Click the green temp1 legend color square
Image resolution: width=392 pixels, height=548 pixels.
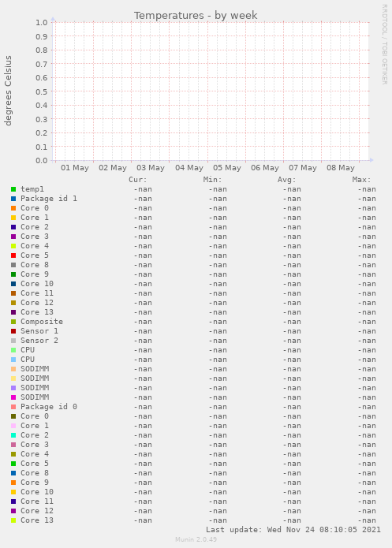pyautogui.click(x=13, y=189)
